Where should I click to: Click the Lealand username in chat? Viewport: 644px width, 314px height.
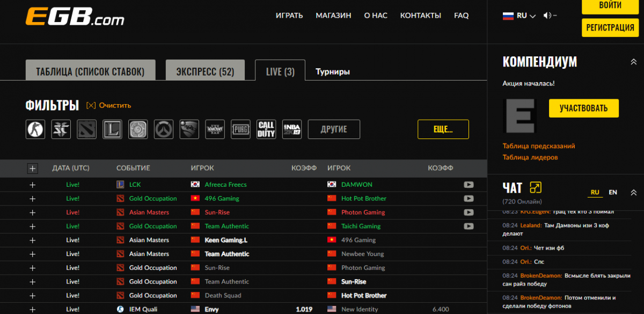click(531, 225)
